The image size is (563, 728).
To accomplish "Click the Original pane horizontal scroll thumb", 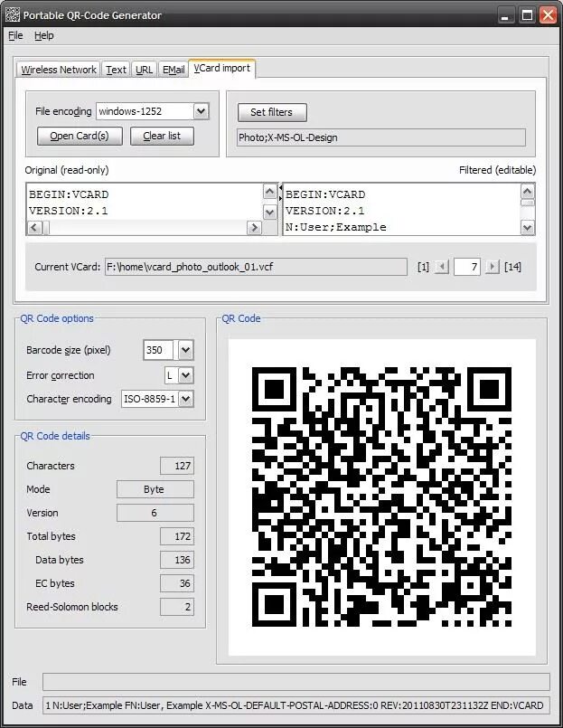I will pos(46,228).
